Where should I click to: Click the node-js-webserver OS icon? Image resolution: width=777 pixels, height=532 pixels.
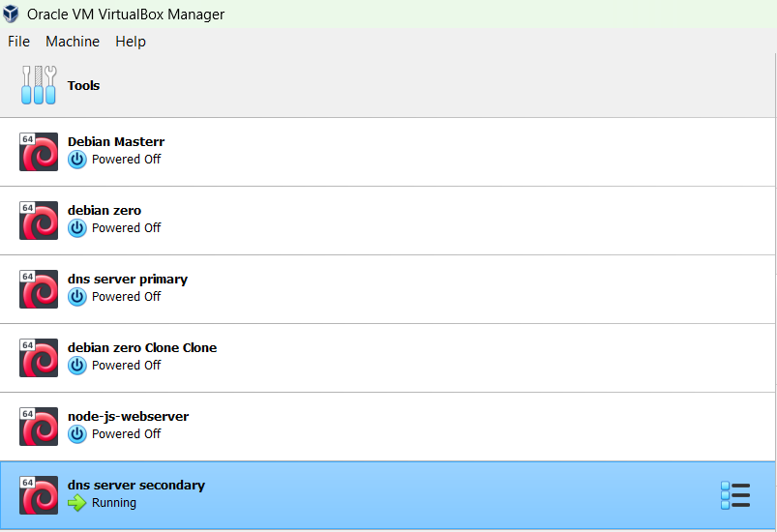click(39, 427)
